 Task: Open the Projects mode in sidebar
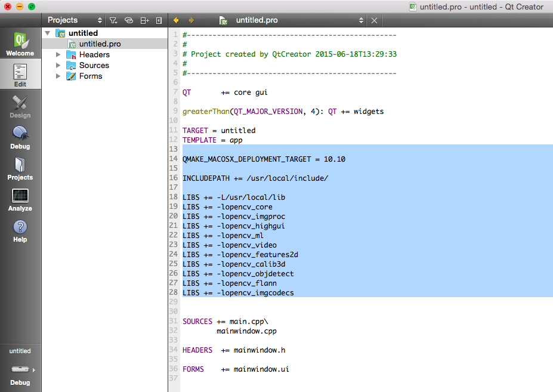coord(20,168)
